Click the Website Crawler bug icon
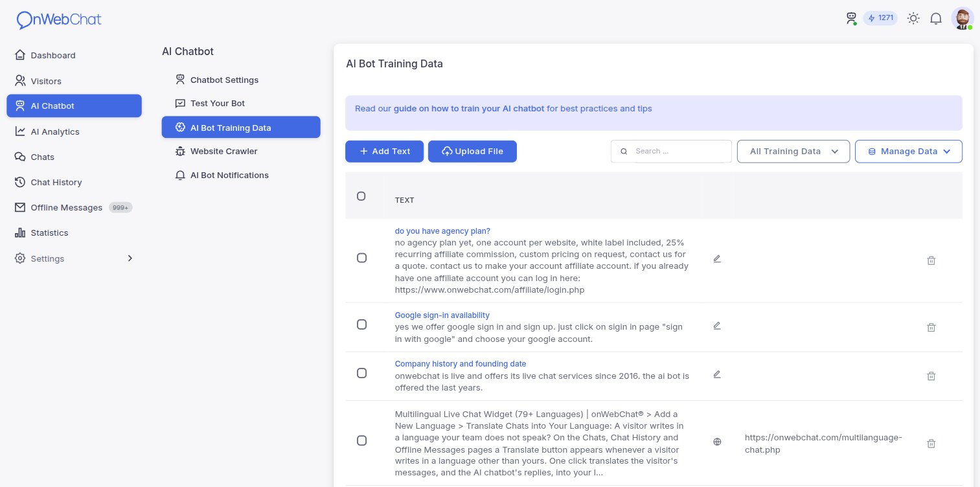This screenshot has height=487, width=980. pyautogui.click(x=181, y=151)
